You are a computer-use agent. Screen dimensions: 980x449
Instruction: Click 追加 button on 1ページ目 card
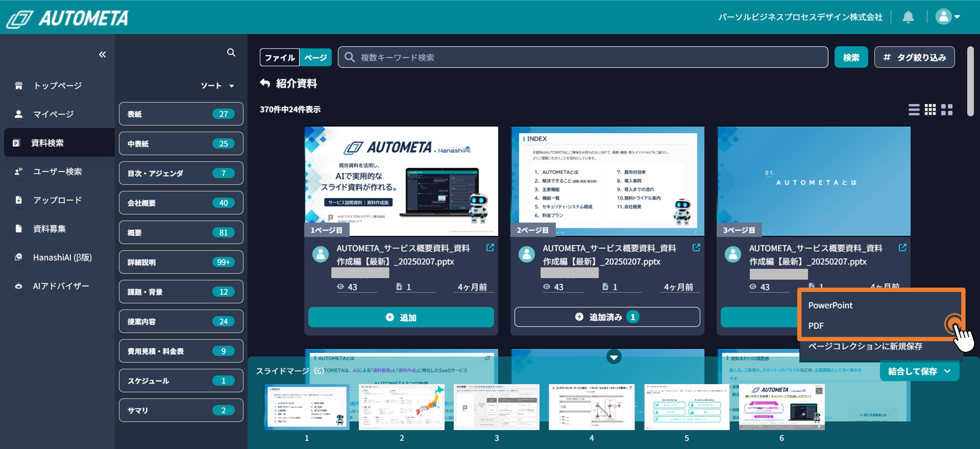click(x=401, y=317)
